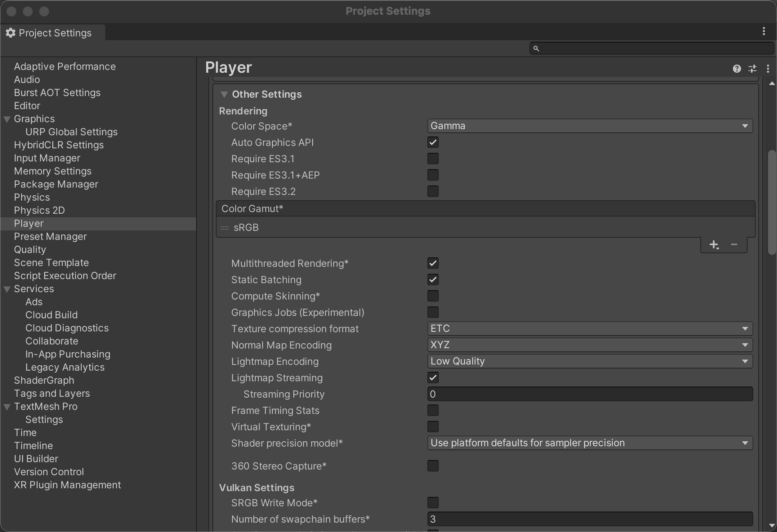Enable Compute Skinning checkbox
The height and width of the screenshot is (532, 777).
(x=433, y=296)
